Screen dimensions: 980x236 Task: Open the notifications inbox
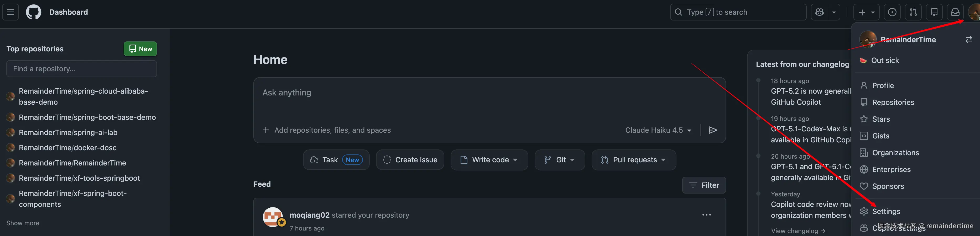point(955,12)
